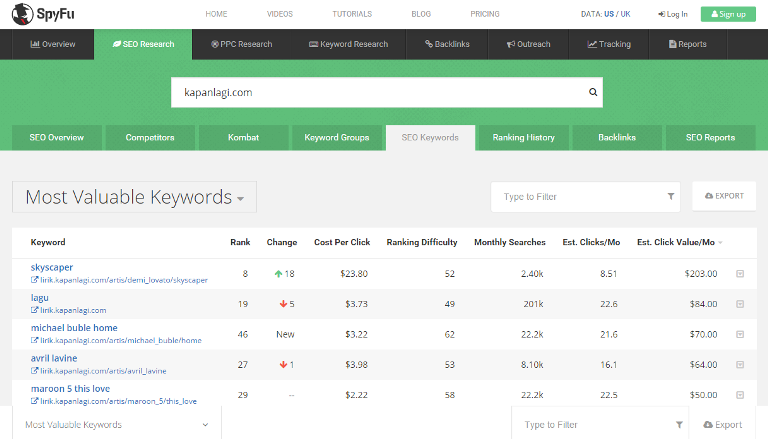The image size is (768, 439).
Task: Open the PPC Research main tab
Action: point(241,44)
